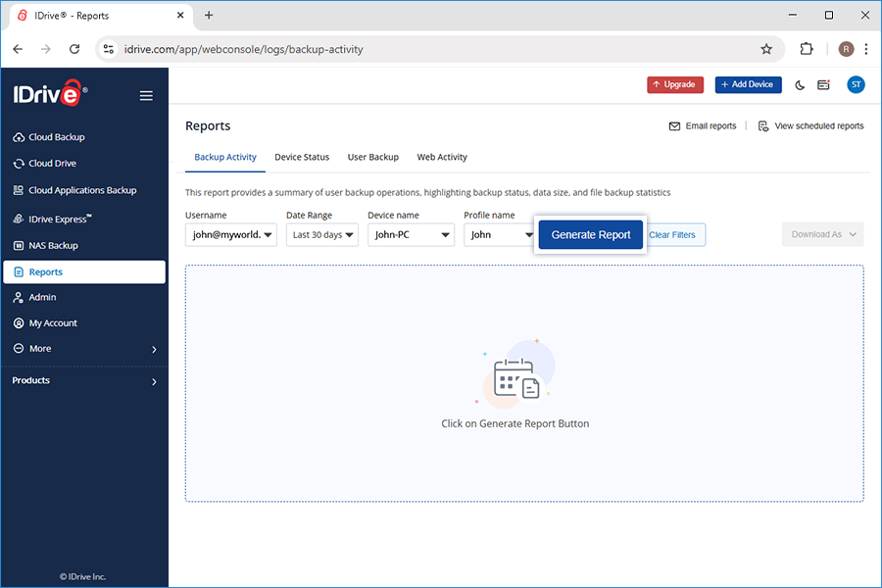This screenshot has height=588, width=882.
Task: Select the IDrive Reports browser tab
Action: click(101, 16)
